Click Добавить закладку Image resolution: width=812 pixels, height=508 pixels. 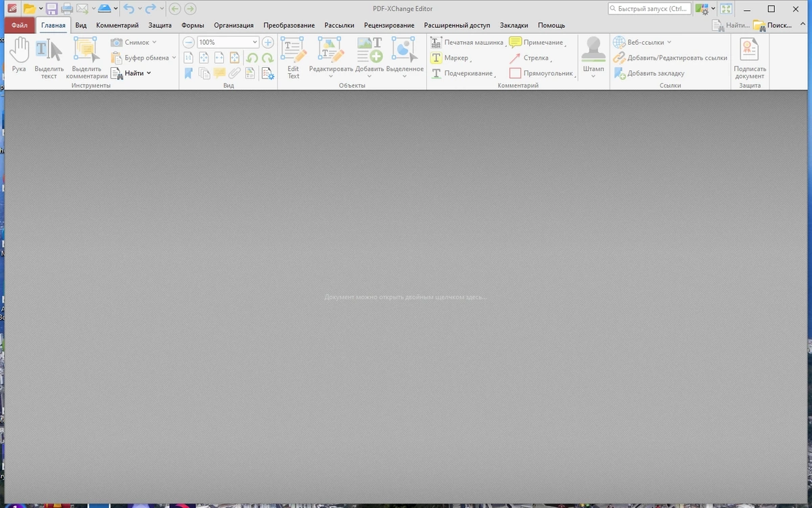pyautogui.click(x=649, y=73)
